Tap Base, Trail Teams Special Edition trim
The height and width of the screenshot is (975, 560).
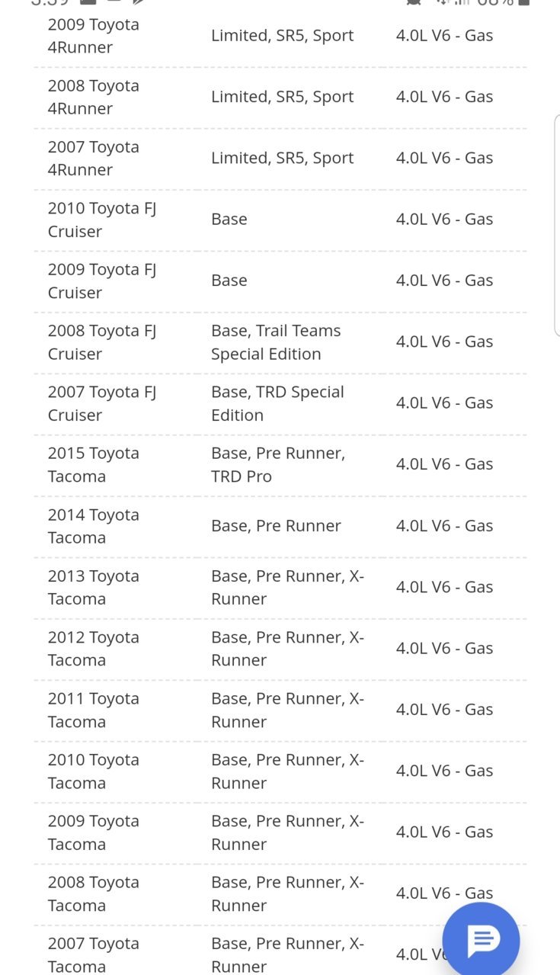[x=276, y=342]
